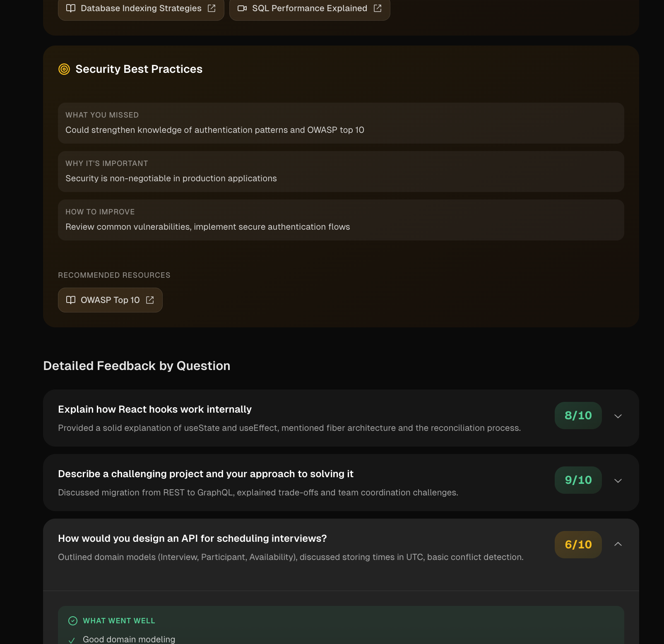
Task: Click the check circle icon beside WHAT WENT WELL
Action: 73,621
